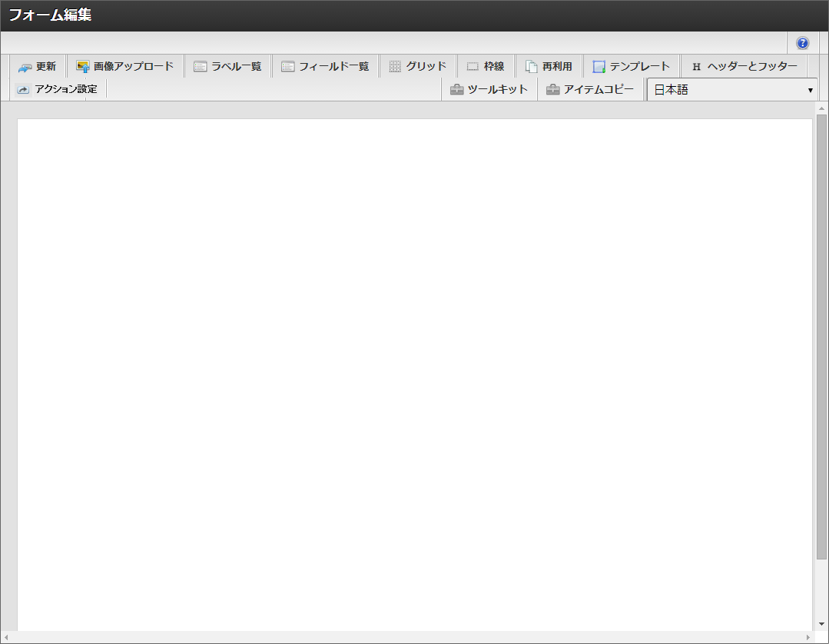Open the フィールド一覧 field list
This screenshot has width=829, height=644.
(325, 67)
